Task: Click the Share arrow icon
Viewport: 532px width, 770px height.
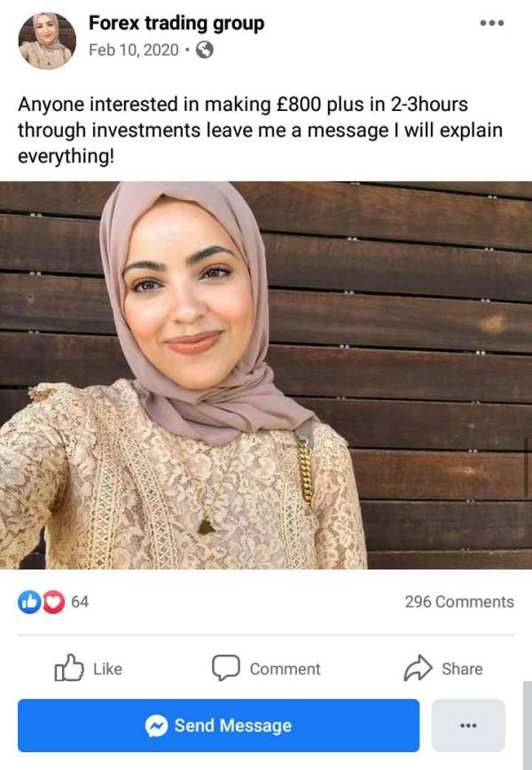Action: pos(419,668)
